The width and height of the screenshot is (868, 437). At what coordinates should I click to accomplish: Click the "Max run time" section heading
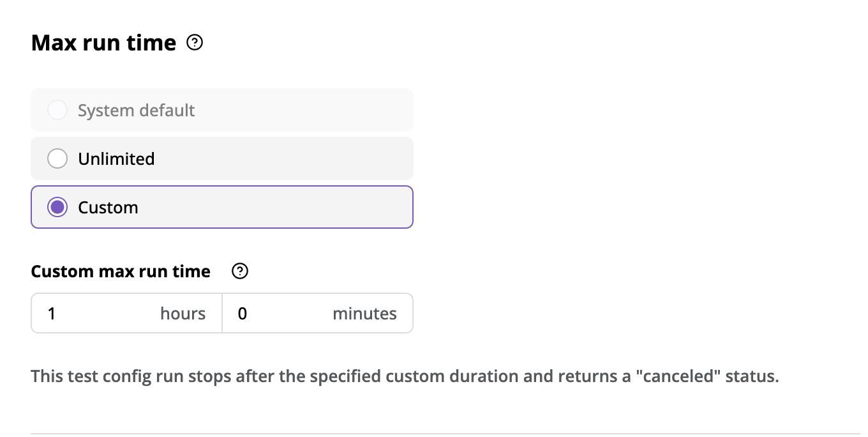(x=103, y=43)
